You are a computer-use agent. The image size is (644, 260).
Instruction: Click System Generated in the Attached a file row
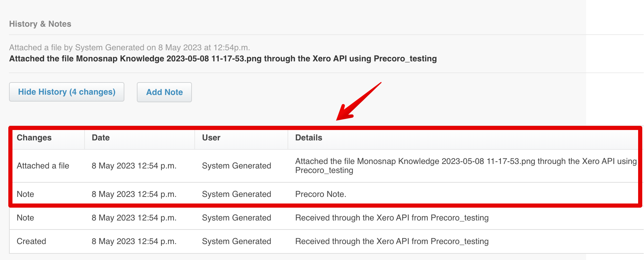coord(237,166)
